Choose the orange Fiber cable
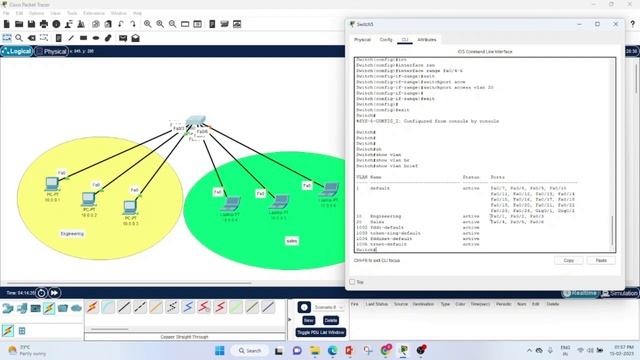 click(x=156, y=307)
